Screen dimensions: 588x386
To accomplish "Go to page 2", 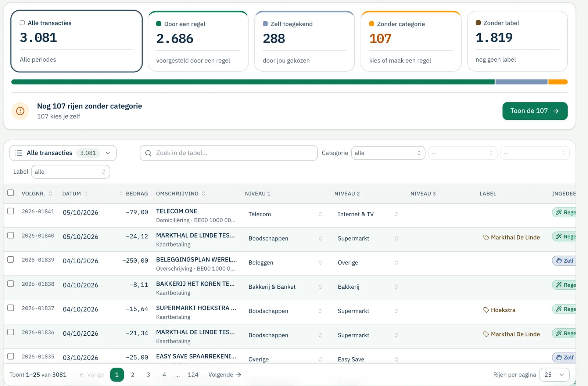I will point(133,375).
